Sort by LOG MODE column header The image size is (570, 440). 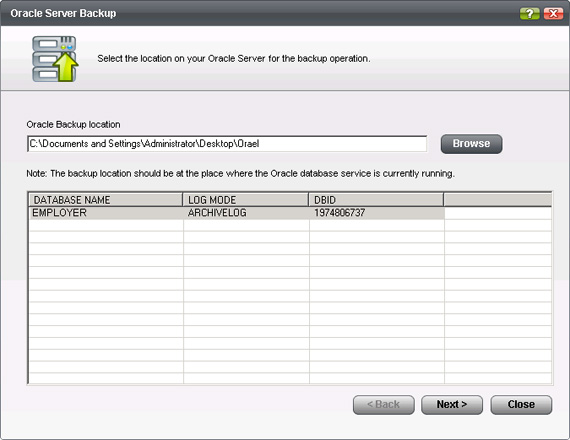[246, 200]
